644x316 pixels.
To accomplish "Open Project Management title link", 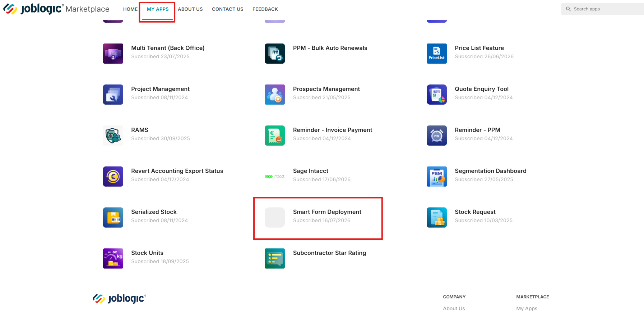I will pos(160,89).
